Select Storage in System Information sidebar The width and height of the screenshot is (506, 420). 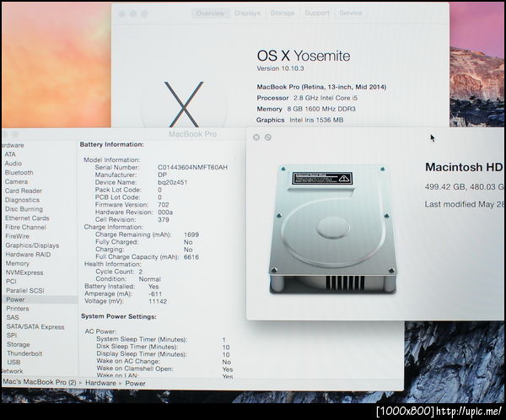19,344
